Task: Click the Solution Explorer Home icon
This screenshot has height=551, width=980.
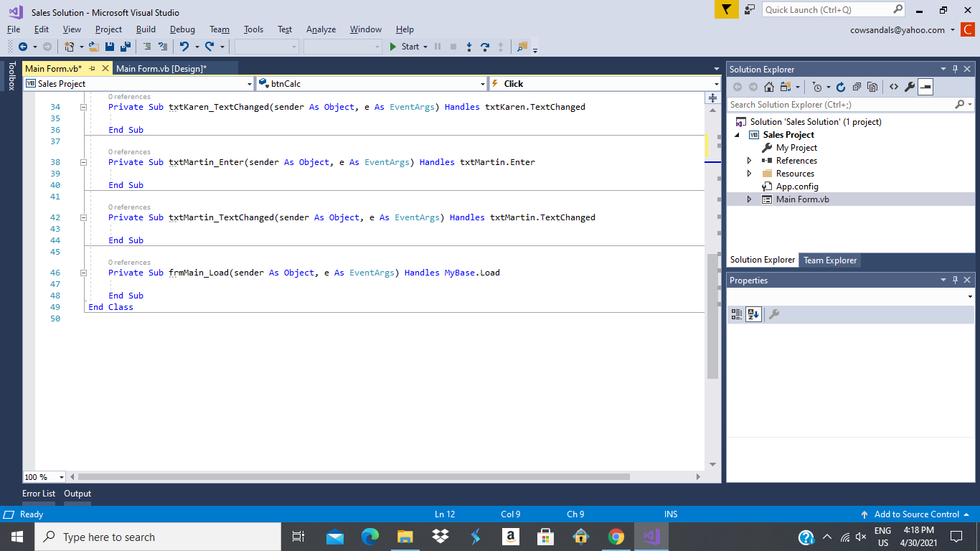Action: point(768,87)
